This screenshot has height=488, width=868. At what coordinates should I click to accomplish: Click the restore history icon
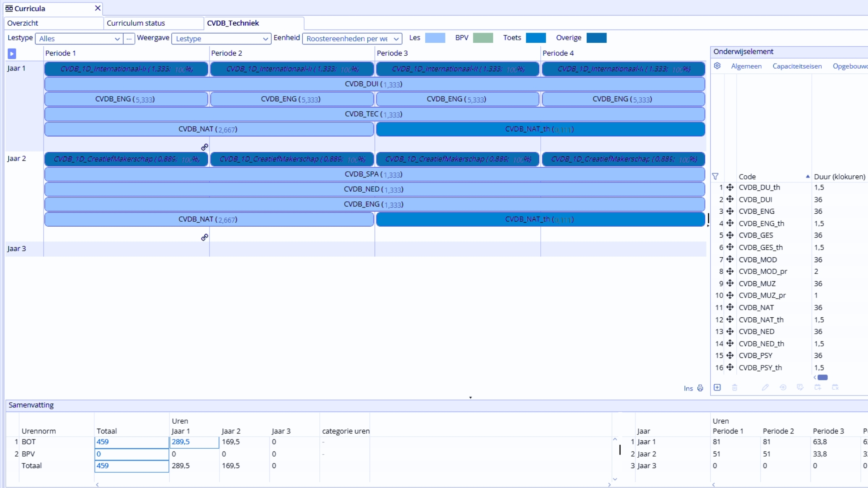783,388
